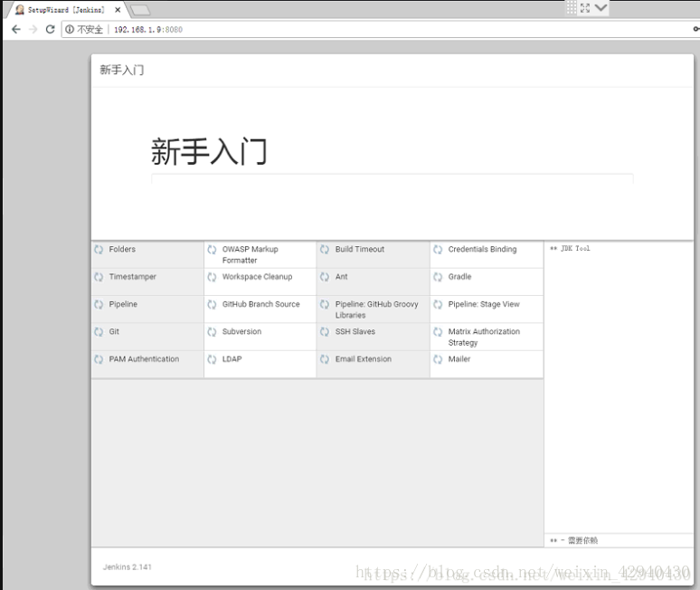Click the grid dots icon at top
Viewport: 700px width, 590px height.
[x=572, y=7]
